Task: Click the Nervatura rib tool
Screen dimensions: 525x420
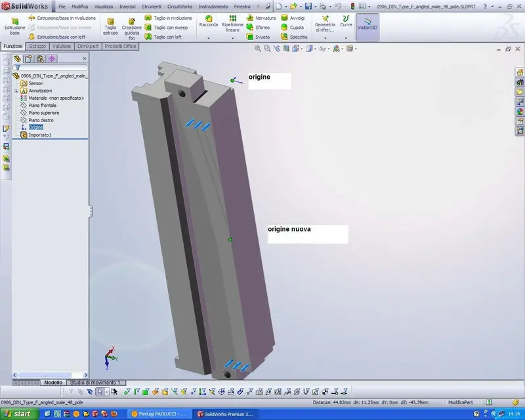Action: 261,18
